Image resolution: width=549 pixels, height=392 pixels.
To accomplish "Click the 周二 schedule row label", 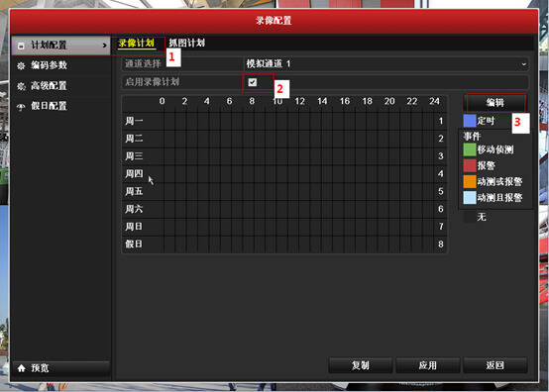I will click(134, 139).
